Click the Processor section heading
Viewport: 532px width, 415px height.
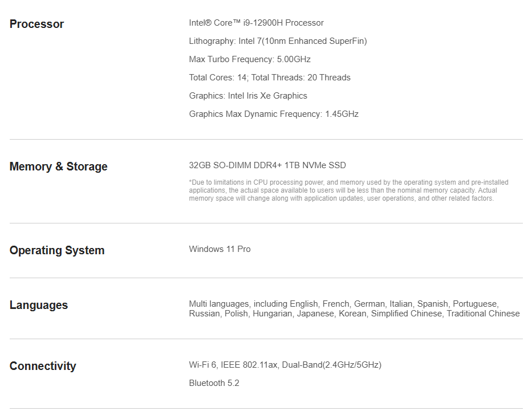pyautogui.click(x=36, y=24)
